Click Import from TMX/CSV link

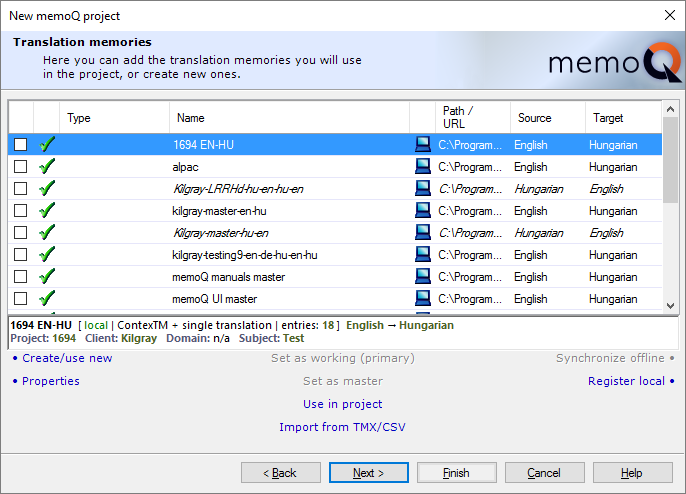(x=343, y=427)
